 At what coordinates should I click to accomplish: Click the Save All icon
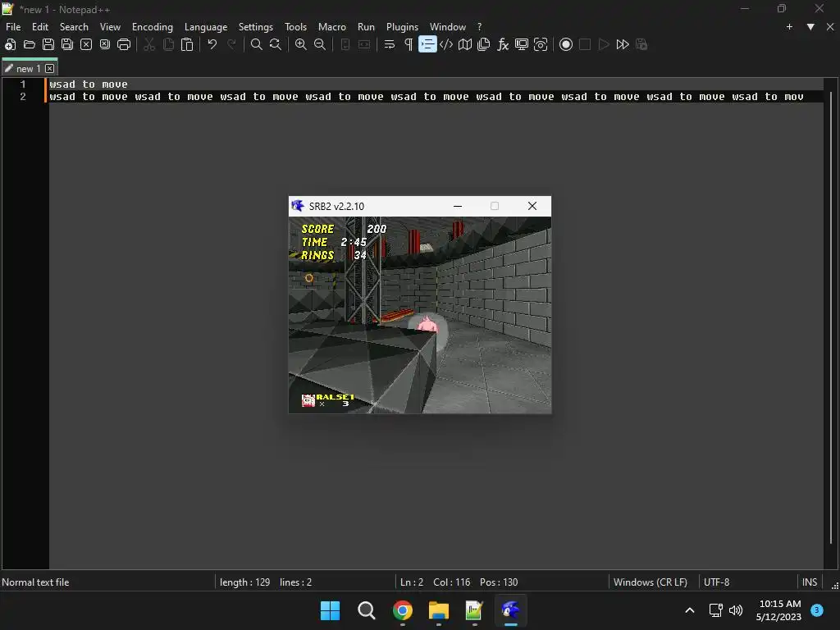tap(67, 44)
